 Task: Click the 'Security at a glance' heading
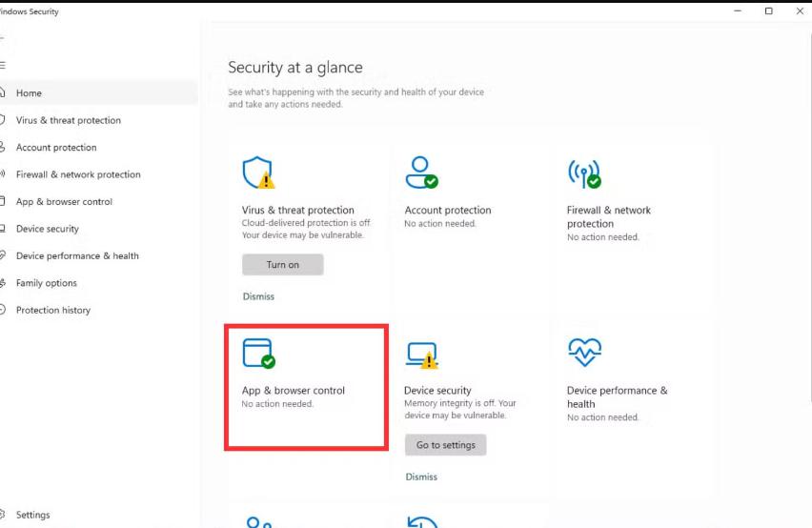click(x=295, y=68)
